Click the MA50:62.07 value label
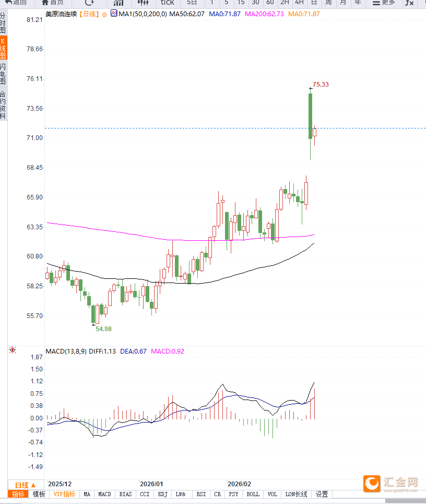Image resolution: width=426 pixels, height=504 pixels. coord(187,14)
